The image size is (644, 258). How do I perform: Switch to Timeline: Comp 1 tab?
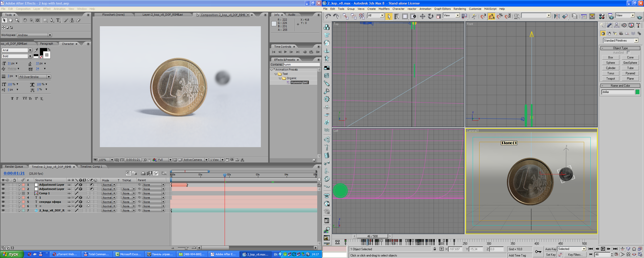[91, 167]
